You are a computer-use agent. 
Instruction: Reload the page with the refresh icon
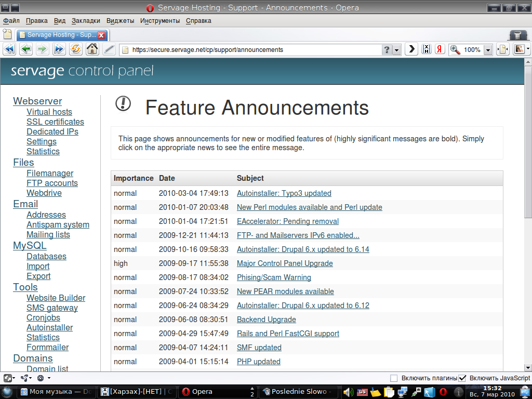[75, 49]
